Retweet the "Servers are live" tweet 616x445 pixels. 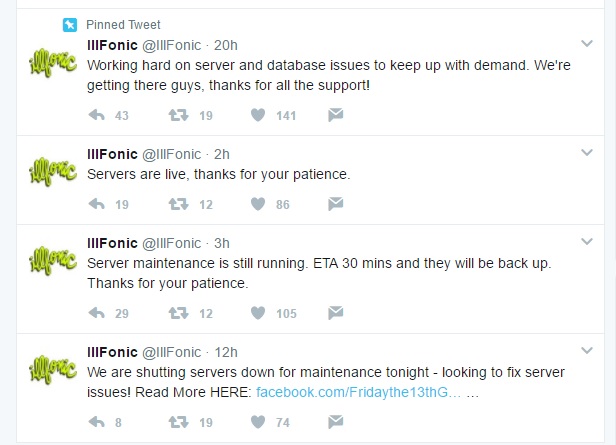(178, 204)
